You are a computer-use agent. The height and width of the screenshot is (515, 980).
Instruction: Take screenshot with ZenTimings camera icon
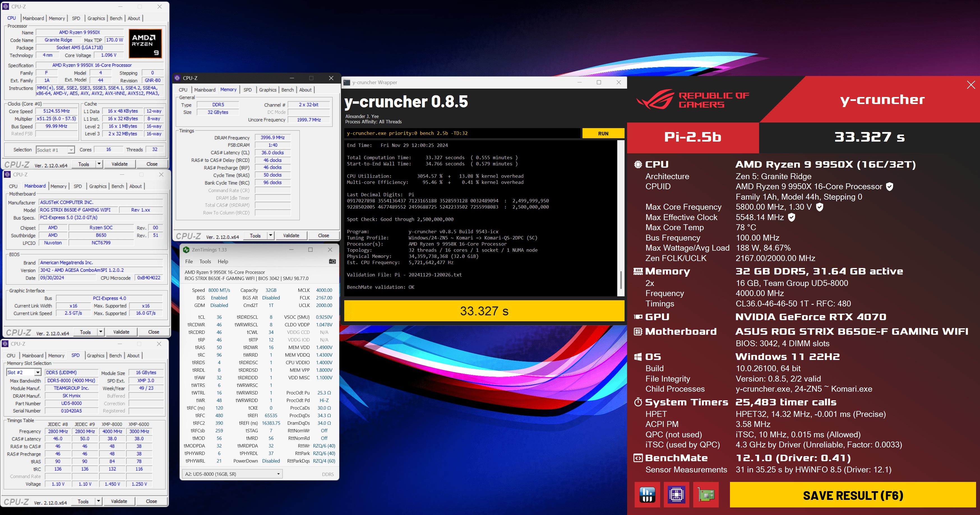pyautogui.click(x=332, y=261)
